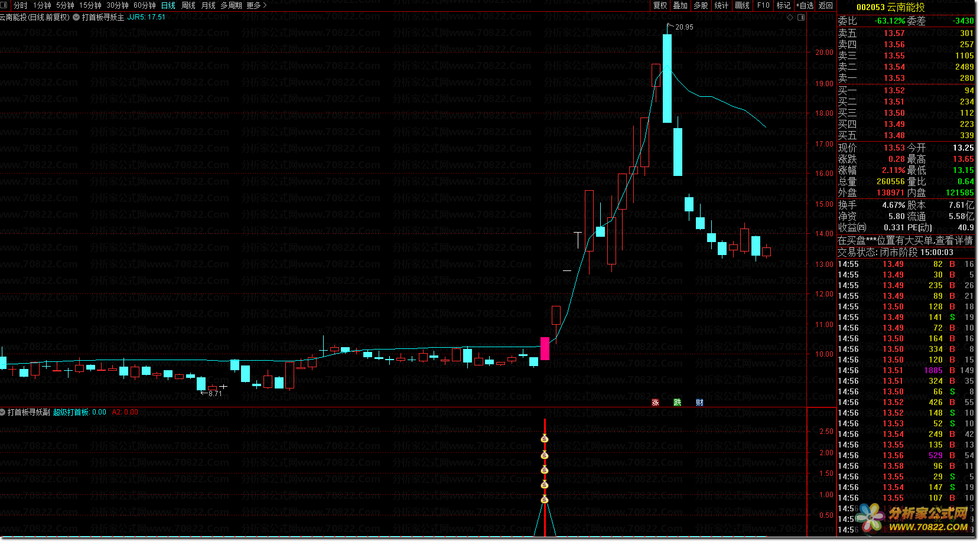
Task: Click the 返回 back button
Action: pyautogui.click(x=826, y=5)
